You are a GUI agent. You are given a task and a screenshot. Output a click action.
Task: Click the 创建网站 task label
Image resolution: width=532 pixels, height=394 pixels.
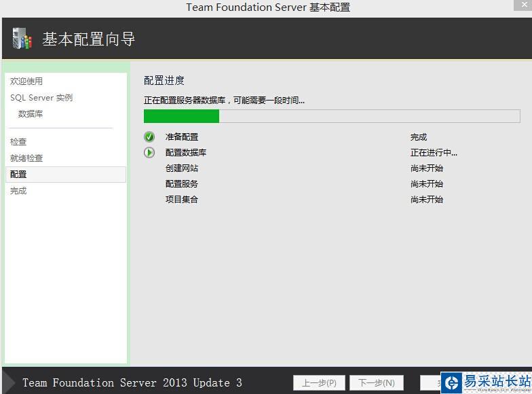[x=182, y=168]
